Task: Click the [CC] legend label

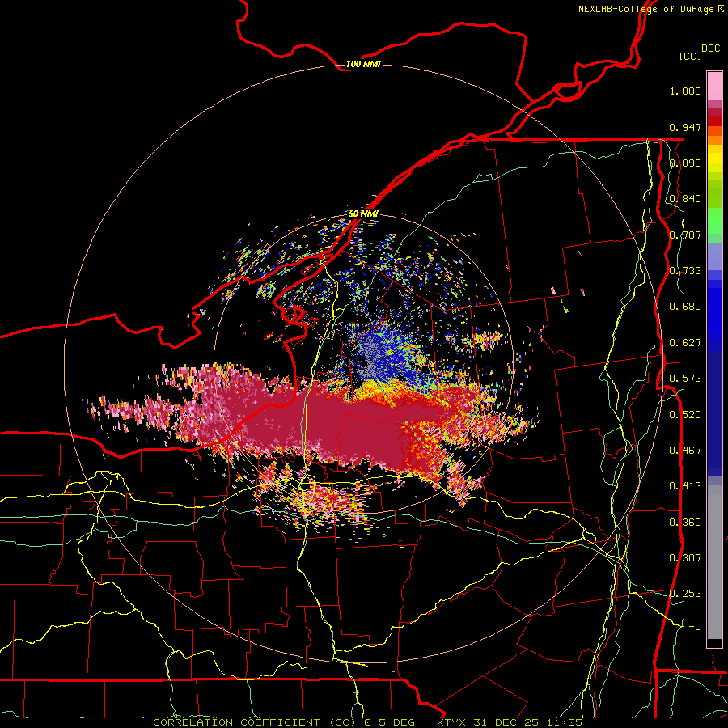Action: coord(691,56)
